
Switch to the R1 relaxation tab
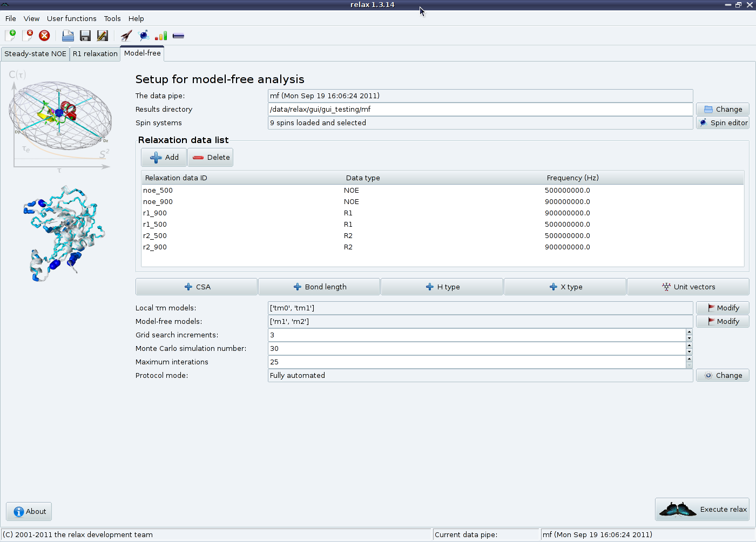coord(95,54)
